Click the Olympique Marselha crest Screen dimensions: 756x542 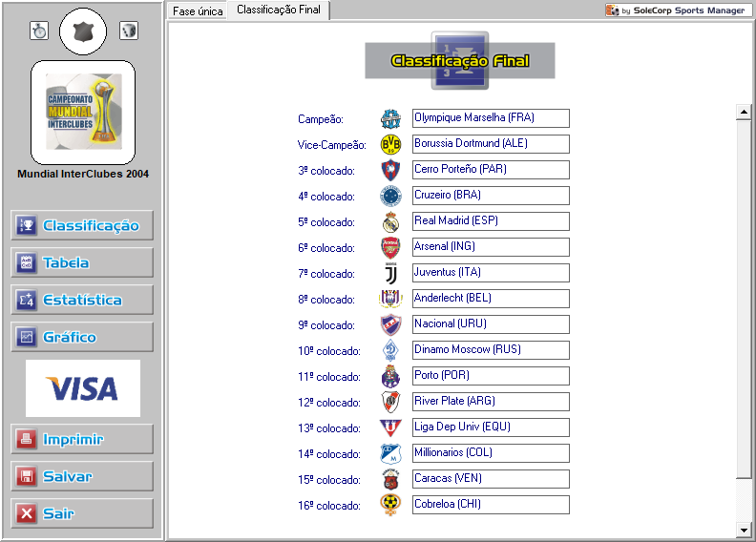(390, 119)
